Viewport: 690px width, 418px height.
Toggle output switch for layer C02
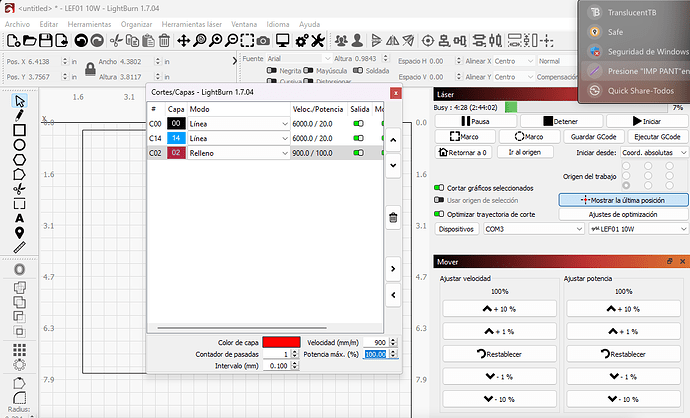pos(359,153)
